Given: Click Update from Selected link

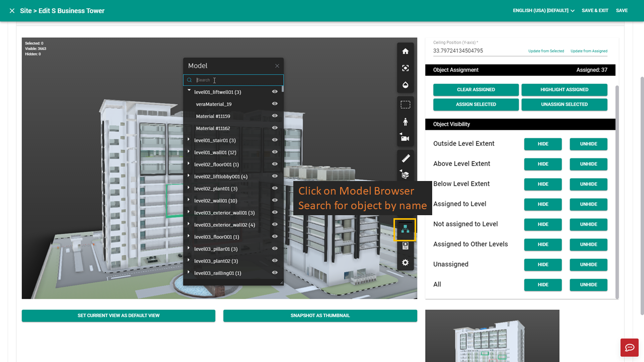Looking at the screenshot, I should 546,51.
